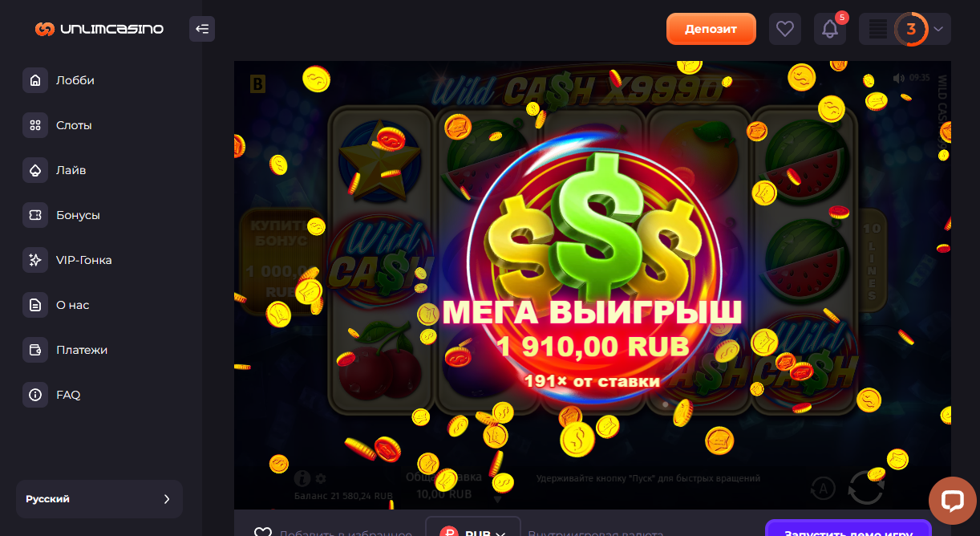Image resolution: width=980 pixels, height=536 pixels.
Task: Click the Unlimcasino logo
Action: click(x=99, y=29)
